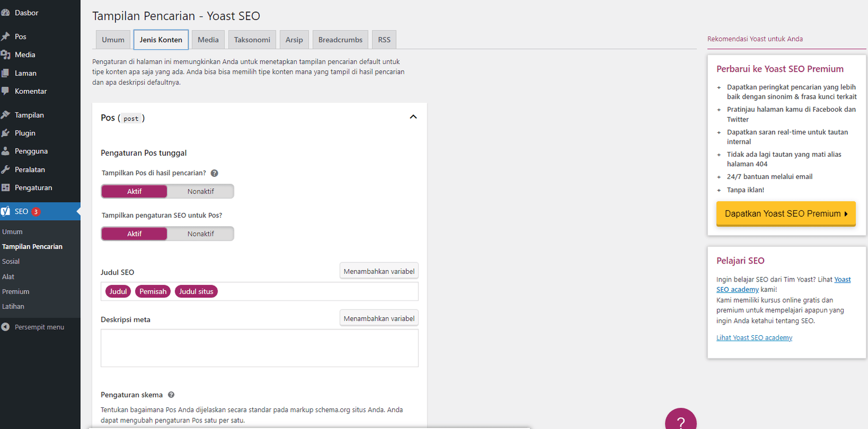Select the Judul situs variable tag
The image size is (868, 429).
point(196,291)
